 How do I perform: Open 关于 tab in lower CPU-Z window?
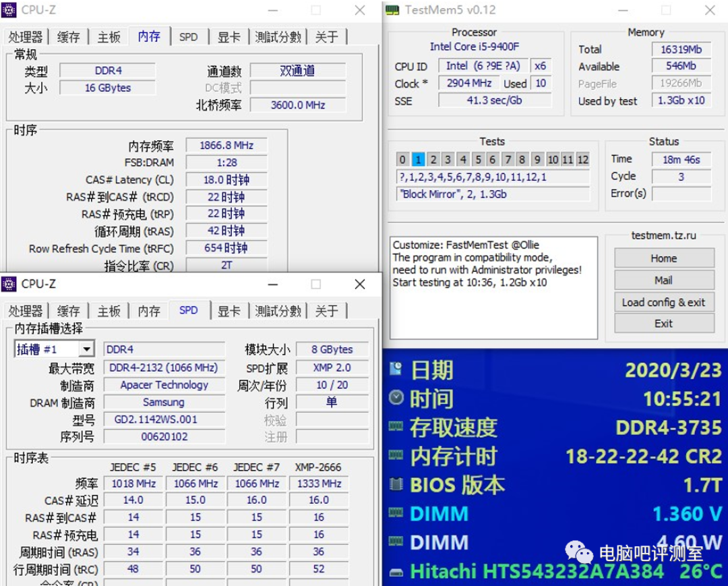[327, 311]
